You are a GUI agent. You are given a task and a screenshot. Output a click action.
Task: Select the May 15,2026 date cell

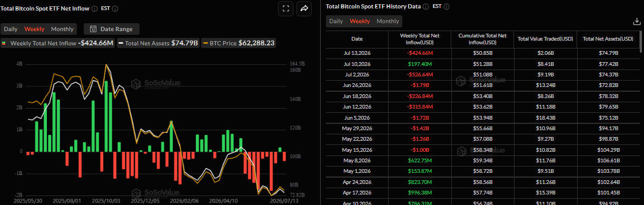pos(356,150)
